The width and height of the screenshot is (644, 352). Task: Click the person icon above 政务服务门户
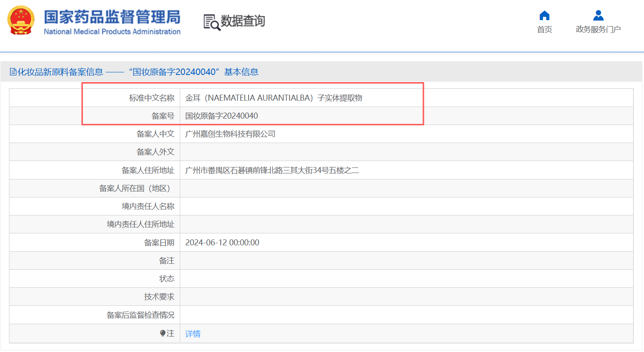click(x=598, y=15)
